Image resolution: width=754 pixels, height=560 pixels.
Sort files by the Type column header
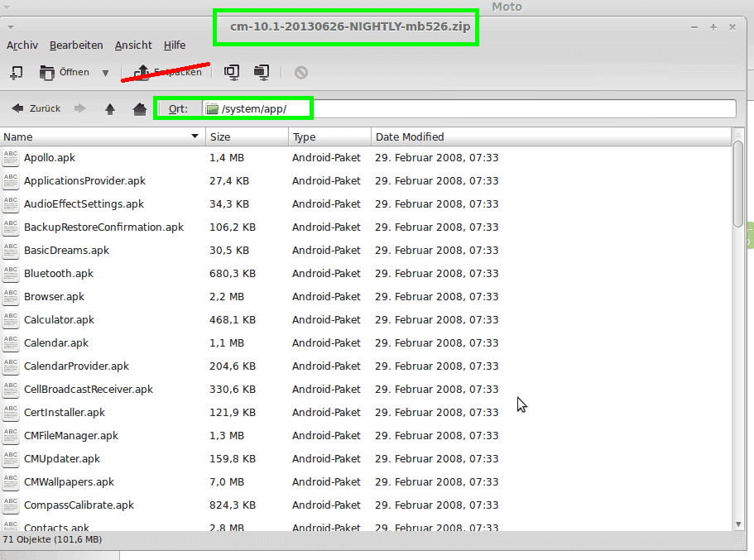(330, 137)
